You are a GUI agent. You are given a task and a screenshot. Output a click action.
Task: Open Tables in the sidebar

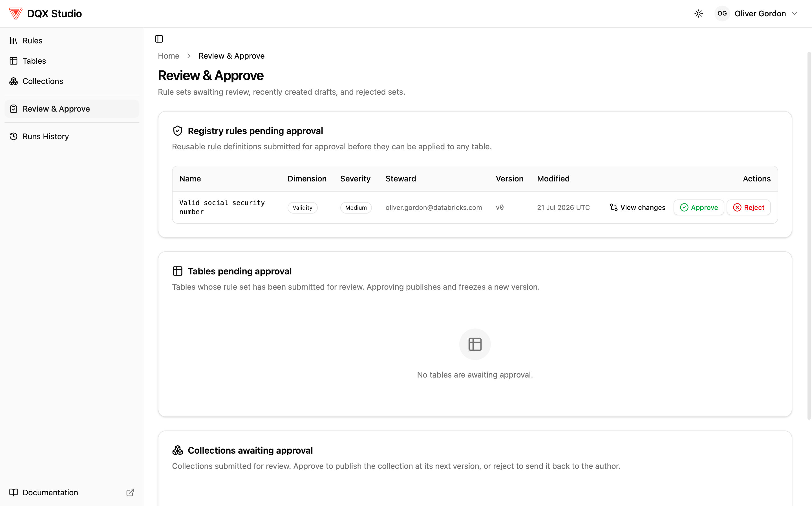[72, 61]
